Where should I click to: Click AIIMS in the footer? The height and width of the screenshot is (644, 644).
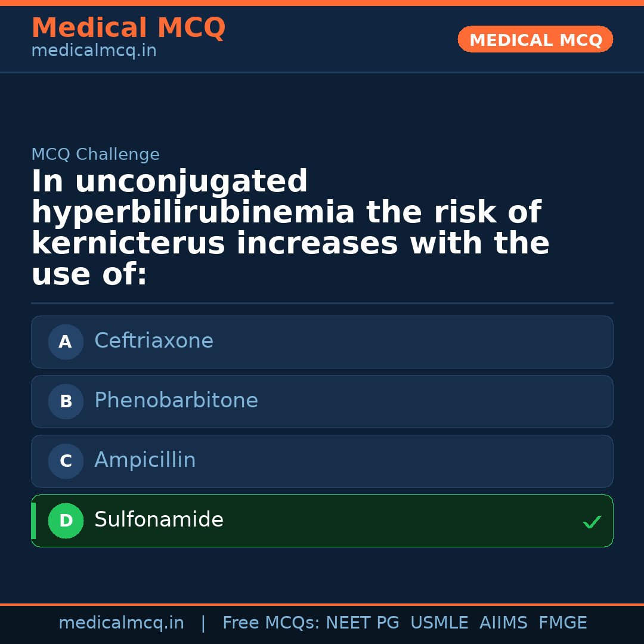pyautogui.click(x=503, y=623)
